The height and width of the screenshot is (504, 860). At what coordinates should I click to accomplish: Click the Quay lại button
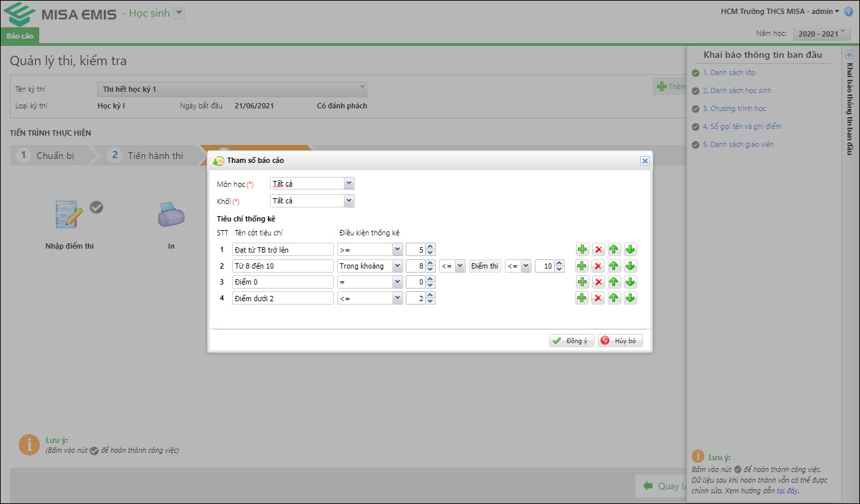(661, 486)
